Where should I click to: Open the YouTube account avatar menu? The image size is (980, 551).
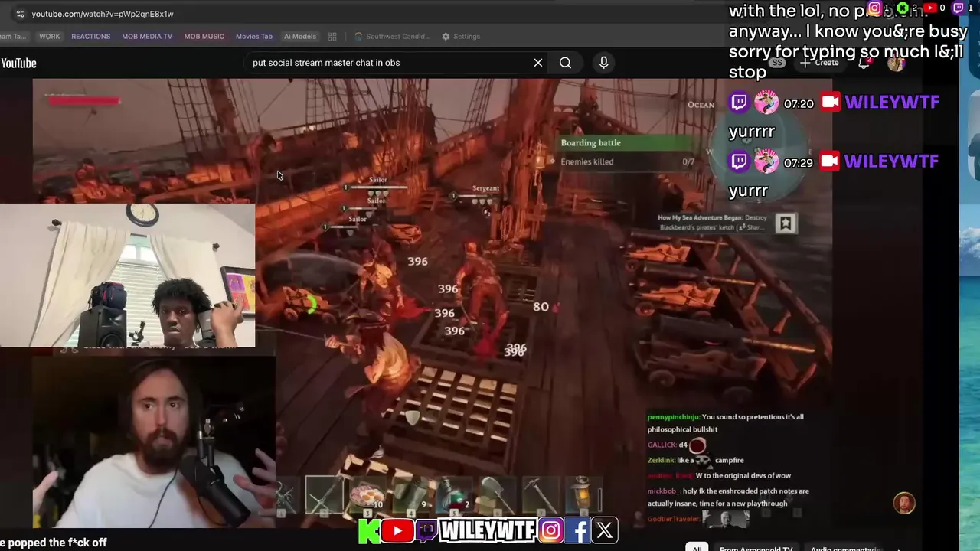point(896,63)
